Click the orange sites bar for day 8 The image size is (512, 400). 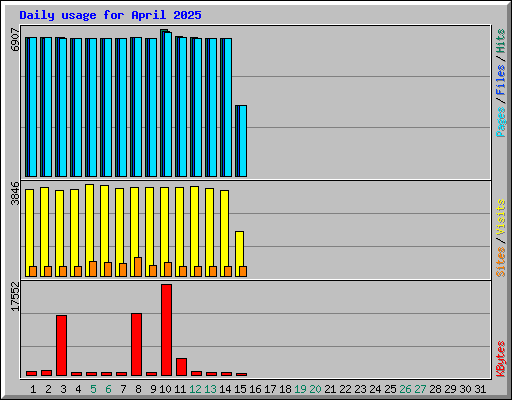pos(138,267)
